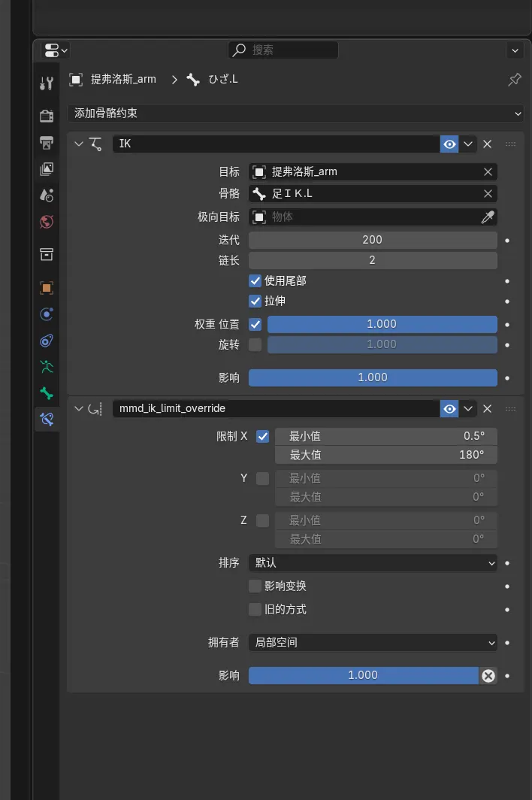This screenshot has width=532, height=800.
Task: Open the Object Constraints properties tab
Action: click(x=47, y=341)
